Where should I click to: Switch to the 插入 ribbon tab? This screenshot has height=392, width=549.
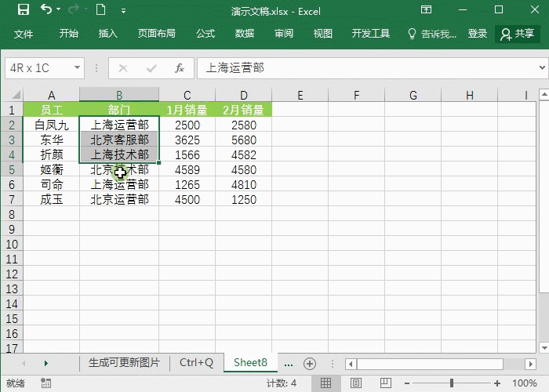[108, 34]
